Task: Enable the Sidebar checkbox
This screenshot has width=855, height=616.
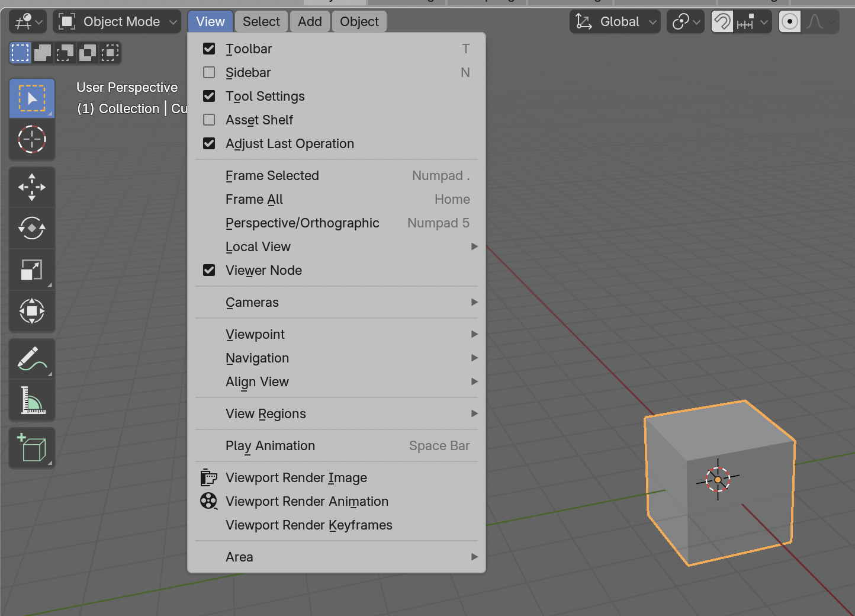Action: tap(209, 72)
